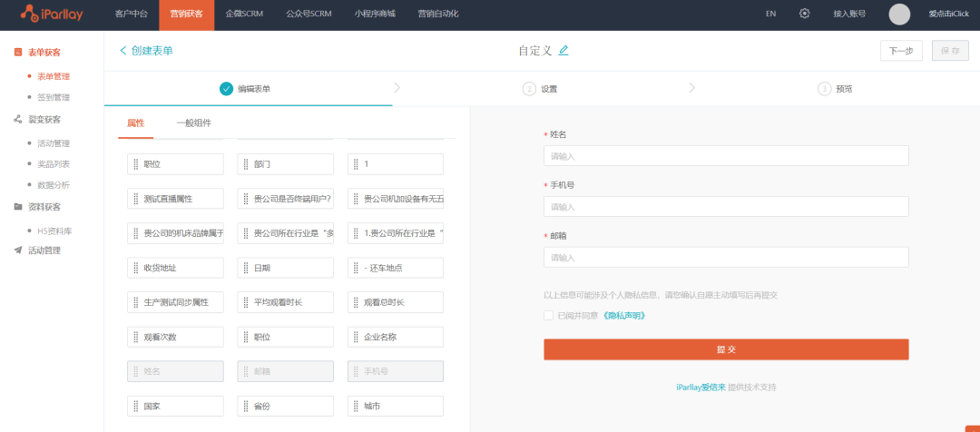The image size is (980, 432).
Task: Click the orange 提交 button
Action: pos(726,349)
